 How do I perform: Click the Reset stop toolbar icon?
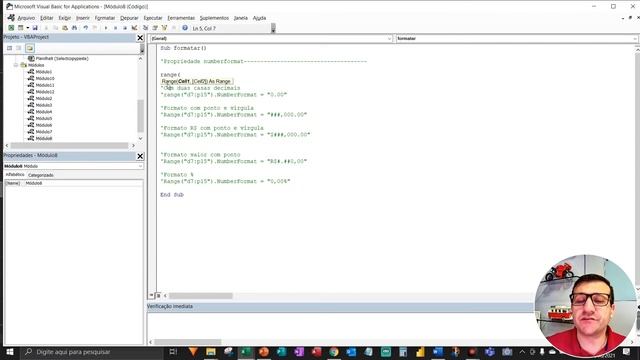(x=125, y=28)
